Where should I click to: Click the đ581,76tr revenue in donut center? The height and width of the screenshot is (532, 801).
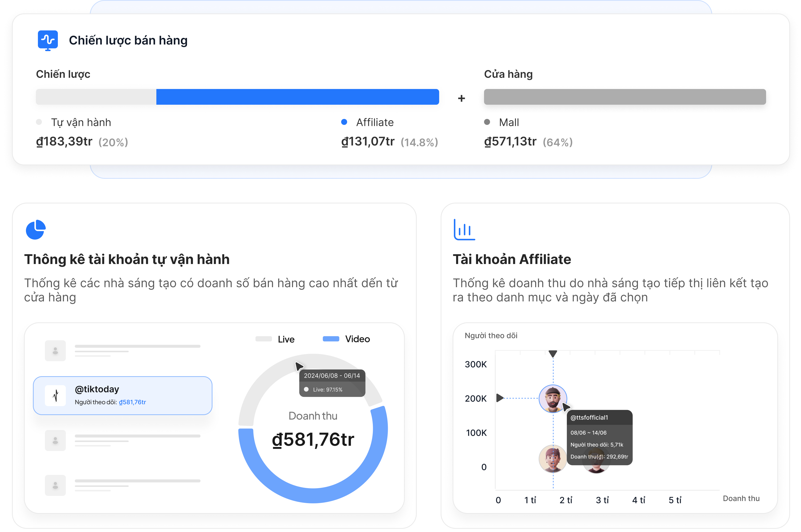click(x=313, y=440)
